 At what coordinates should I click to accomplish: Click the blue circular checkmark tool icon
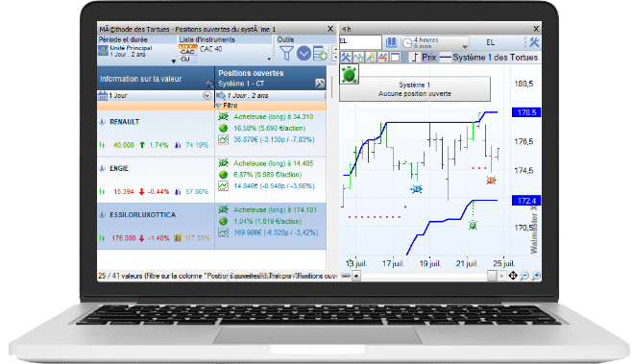pos(304,53)
